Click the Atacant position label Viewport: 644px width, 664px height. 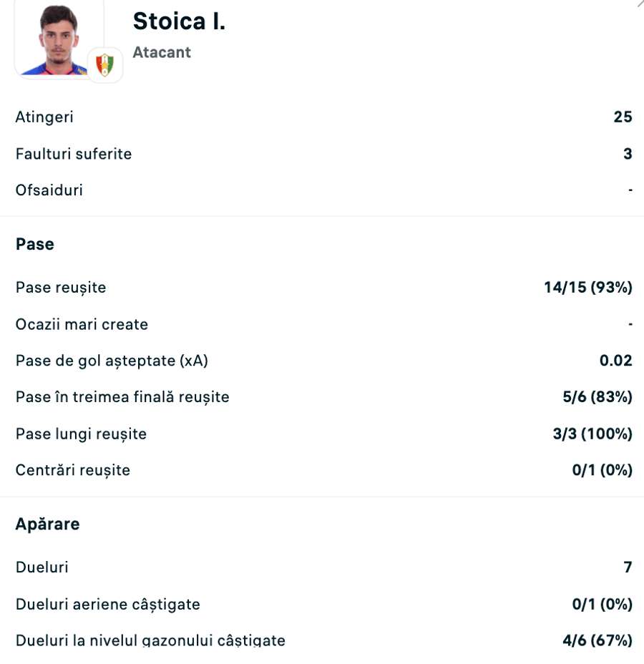pos(162,52)
